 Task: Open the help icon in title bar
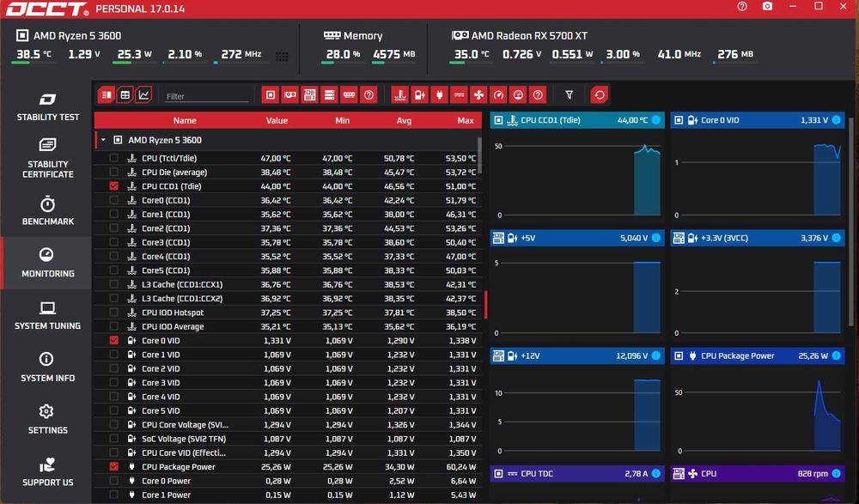coord(742,7)
